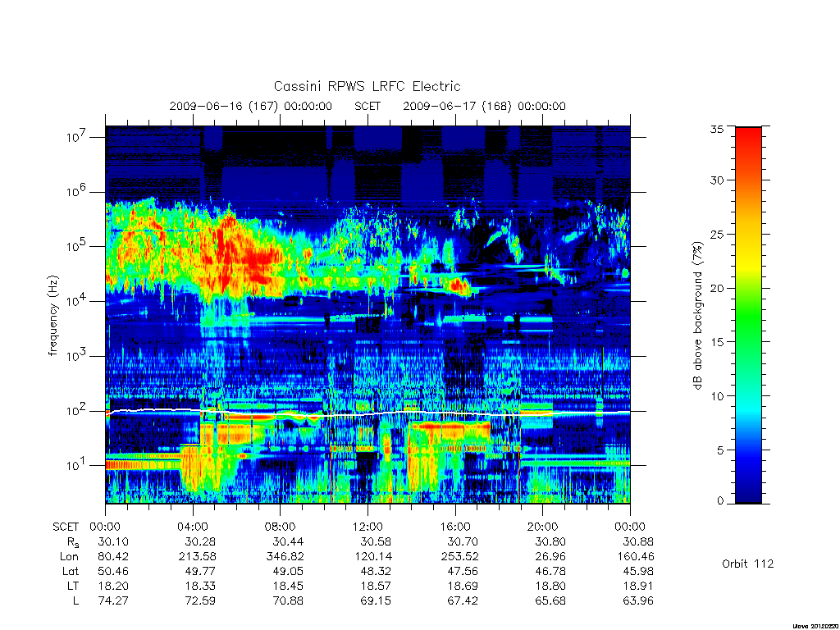This screenshot has height=630, width=840.
Task: Click the 'Orbit 112' label
Action: click(x=748, y=564)
